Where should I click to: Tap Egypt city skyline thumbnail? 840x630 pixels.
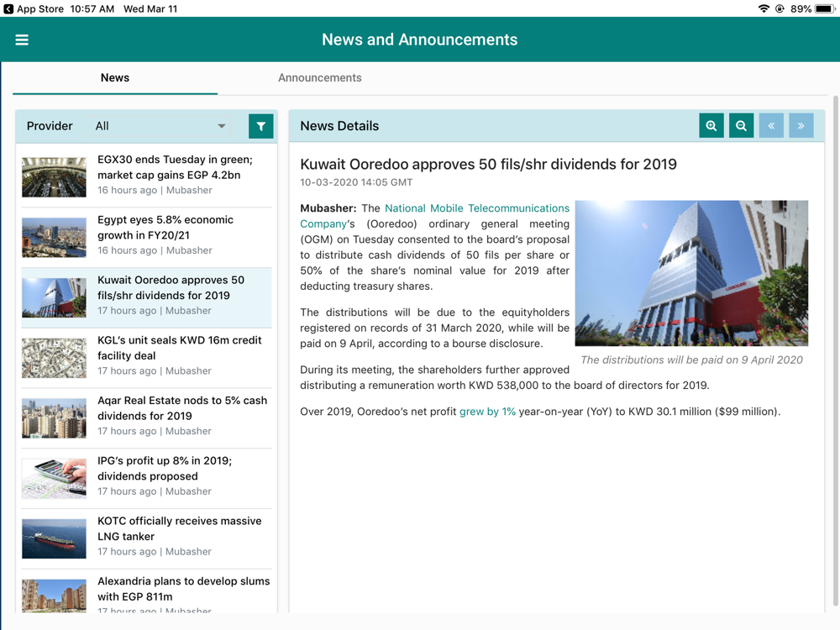click(x=54, y=238)
